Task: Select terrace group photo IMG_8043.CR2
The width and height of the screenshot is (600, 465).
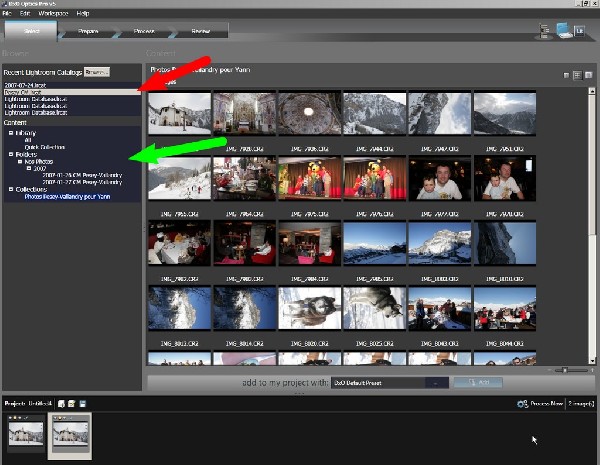Action: tap(440, 308)
